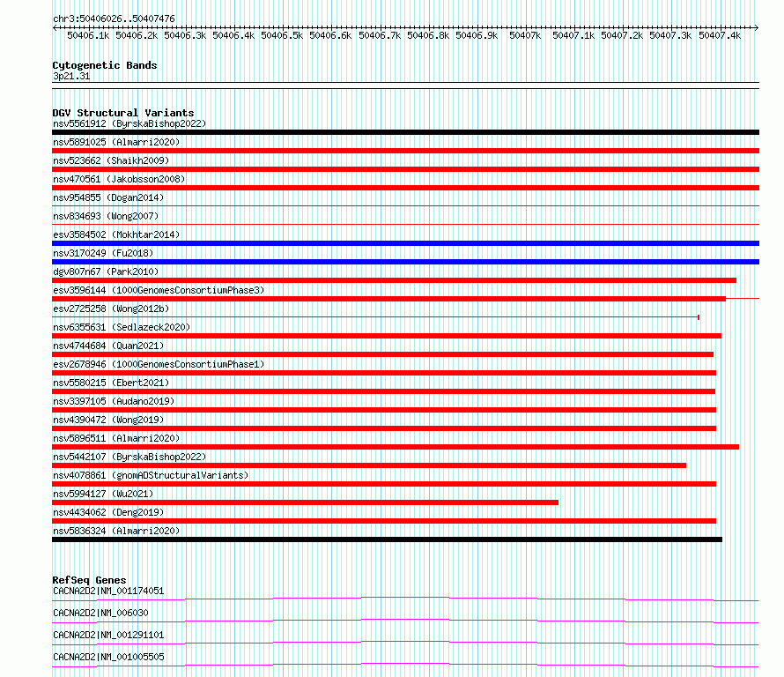
Task: Select CACNA2D2|NM_001291101 transcript label
Action: (108, 635)
